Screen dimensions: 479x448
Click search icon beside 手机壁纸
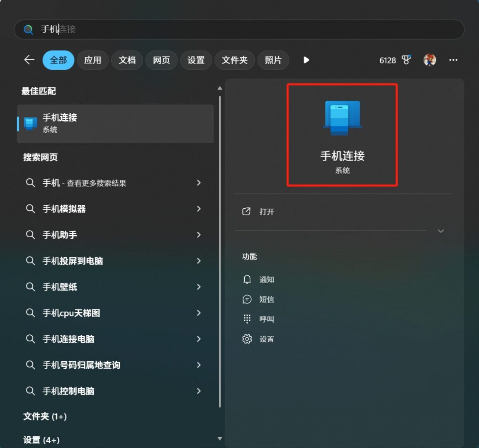click(30, 287)
